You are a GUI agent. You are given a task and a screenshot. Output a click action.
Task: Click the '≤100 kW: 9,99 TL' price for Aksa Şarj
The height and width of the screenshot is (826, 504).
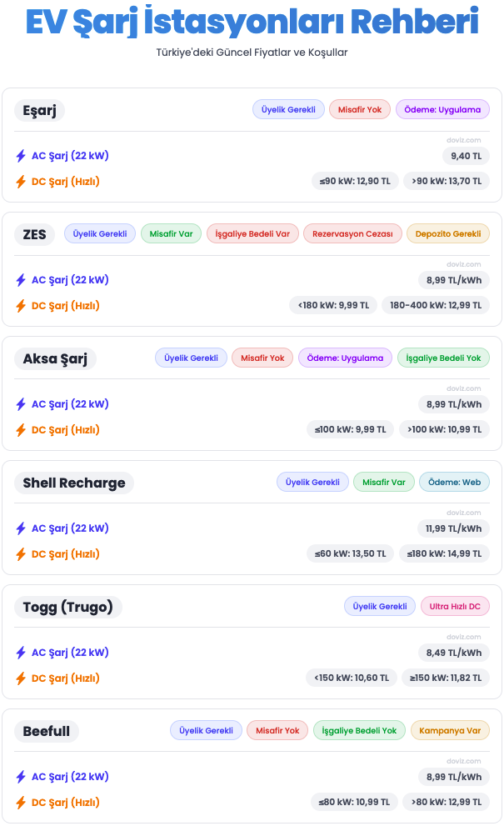[x=350, y=430]
